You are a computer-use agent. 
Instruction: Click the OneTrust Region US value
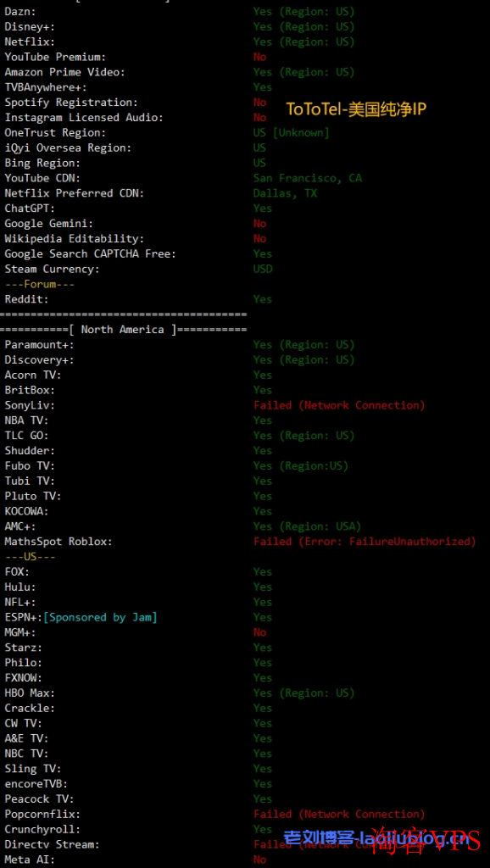(292, 133)
